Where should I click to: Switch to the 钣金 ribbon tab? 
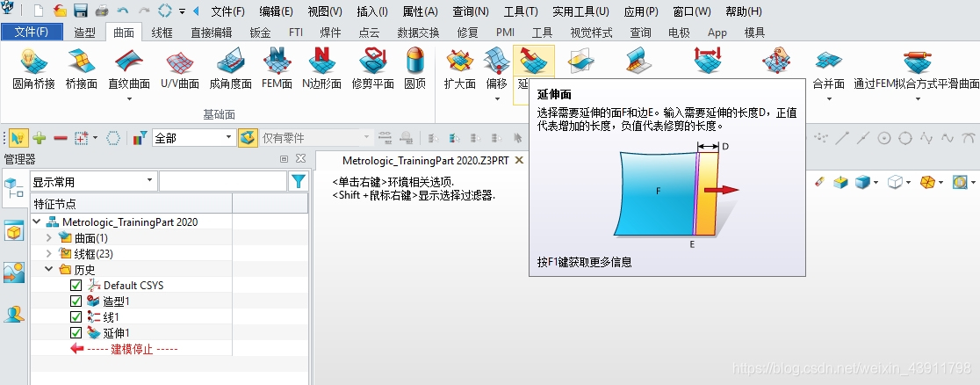point(260,33)
